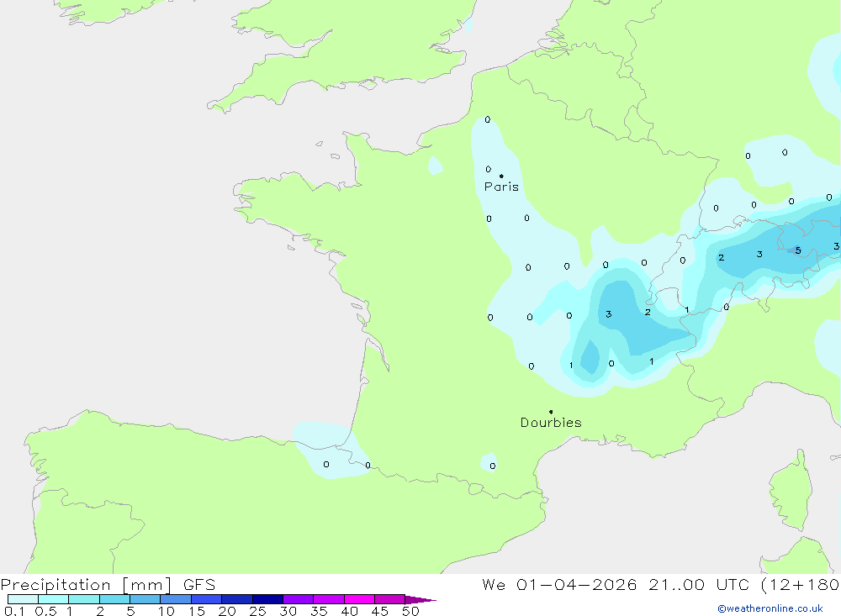Image resolution: width=841 pixels, height=616 pixels.
Task: Pick legend swatch between 1 and 2
Action: (84, 599)
